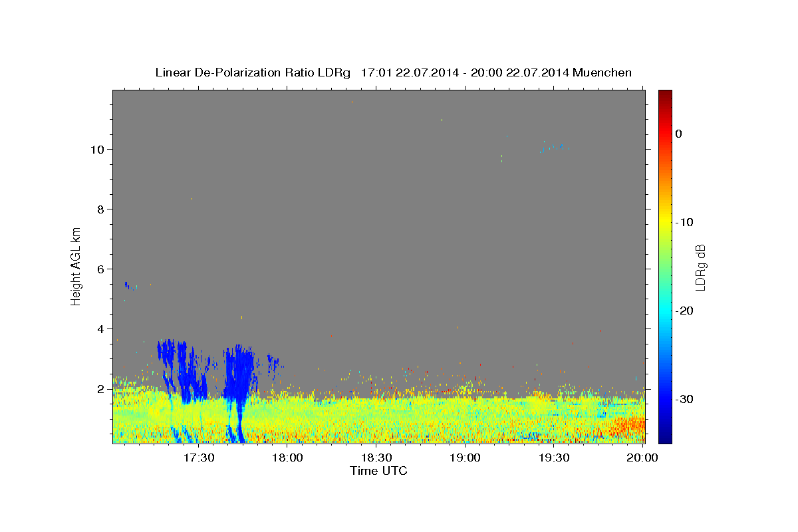This screenshot has width=798, height=532.
Task: Click the height tick label 2
Action: (x=100, y=388)
